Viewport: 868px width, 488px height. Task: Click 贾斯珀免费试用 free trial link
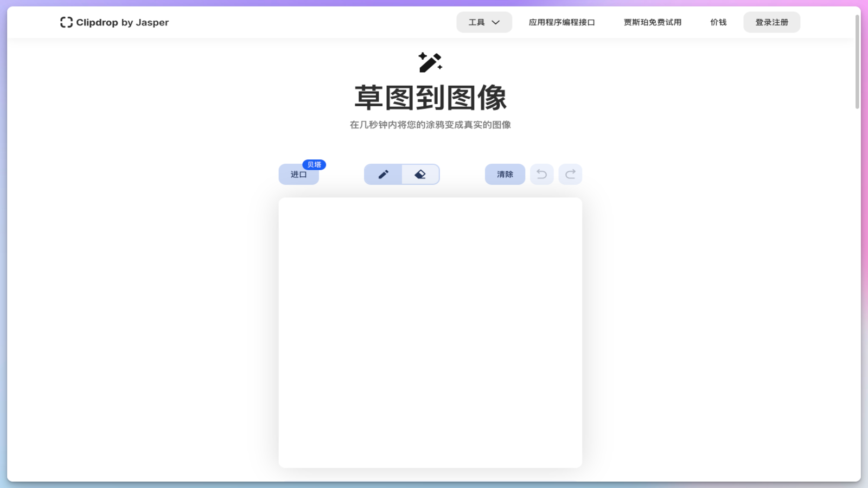652,22
